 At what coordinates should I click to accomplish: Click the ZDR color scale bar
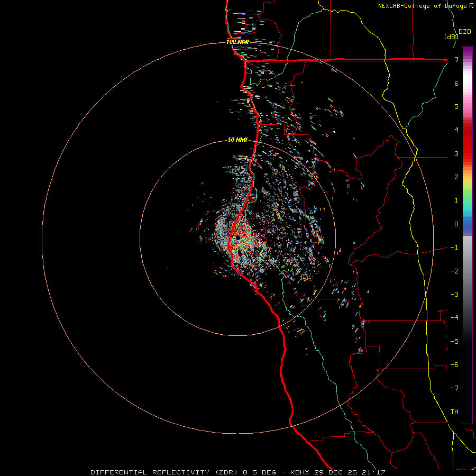tap(467, 235)
